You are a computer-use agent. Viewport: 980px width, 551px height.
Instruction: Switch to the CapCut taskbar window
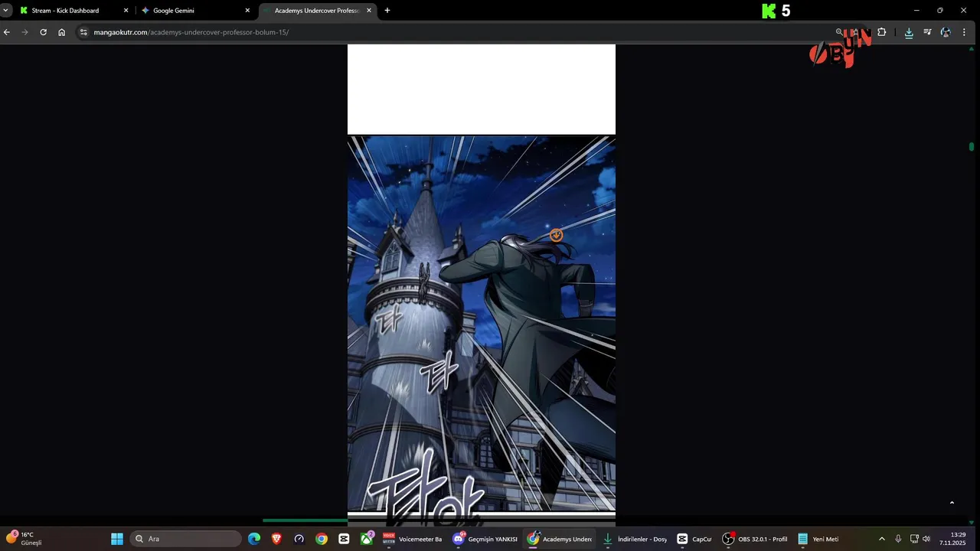pos(694,539)
